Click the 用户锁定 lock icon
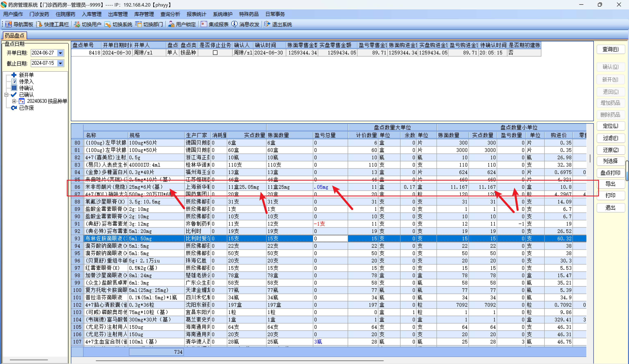629x364 pixels. tap(171, 24)
